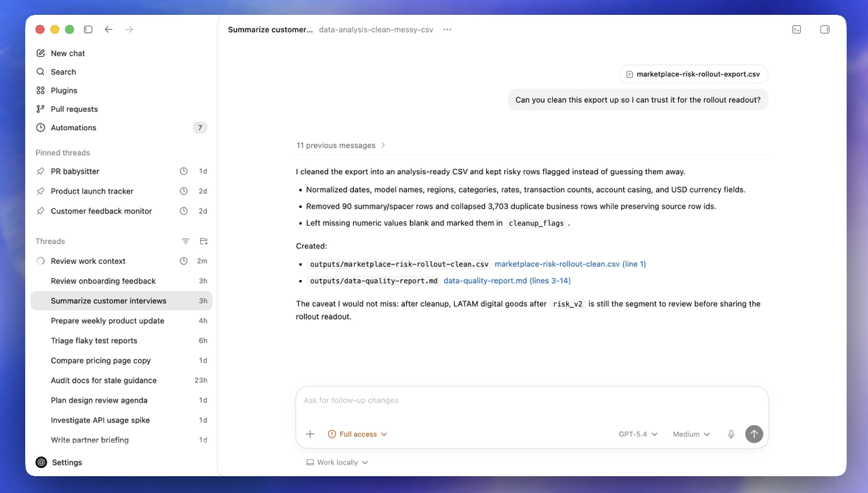Open Plan design review agenda thread
868x493 pixels.
point(121,400)
